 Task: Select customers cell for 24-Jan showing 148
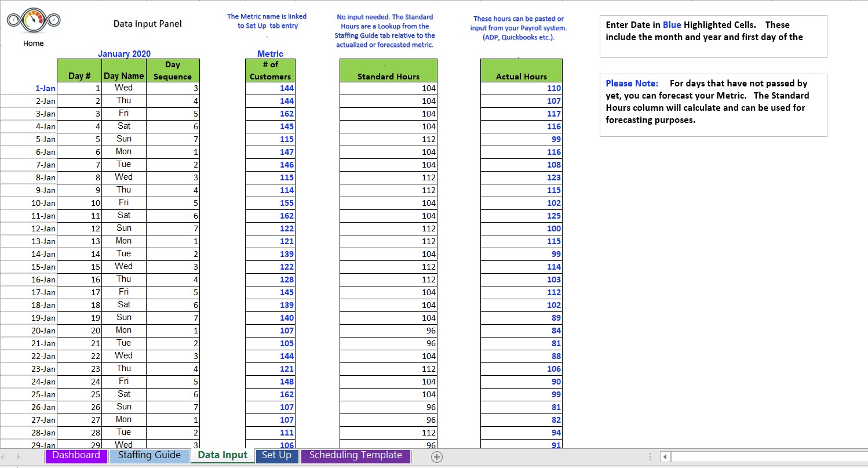tap(270, 382)
